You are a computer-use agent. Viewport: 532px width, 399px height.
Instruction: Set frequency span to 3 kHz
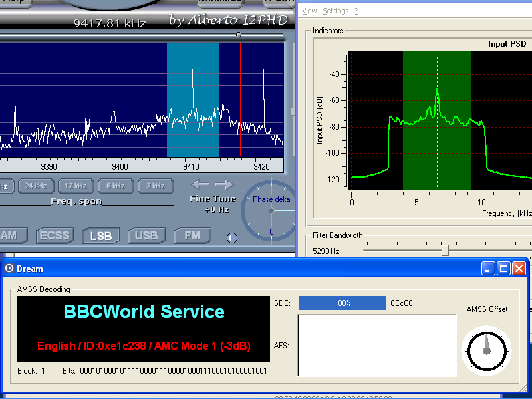click(x=156, y=186)
